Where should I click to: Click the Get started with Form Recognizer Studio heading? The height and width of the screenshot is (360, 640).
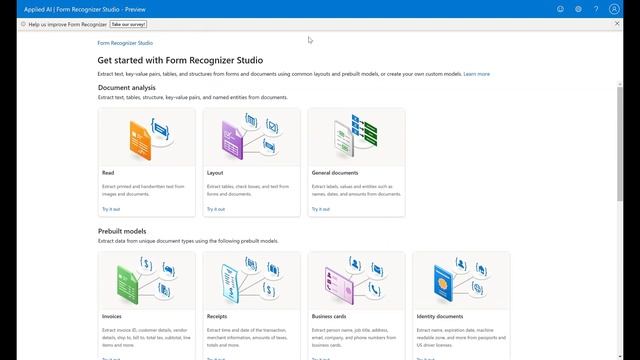(180, 60)
